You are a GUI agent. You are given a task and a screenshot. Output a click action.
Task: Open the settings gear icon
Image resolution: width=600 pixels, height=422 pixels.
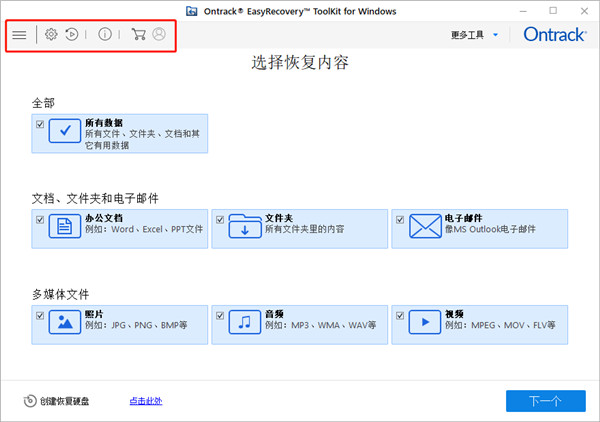(x=51, y=34)
